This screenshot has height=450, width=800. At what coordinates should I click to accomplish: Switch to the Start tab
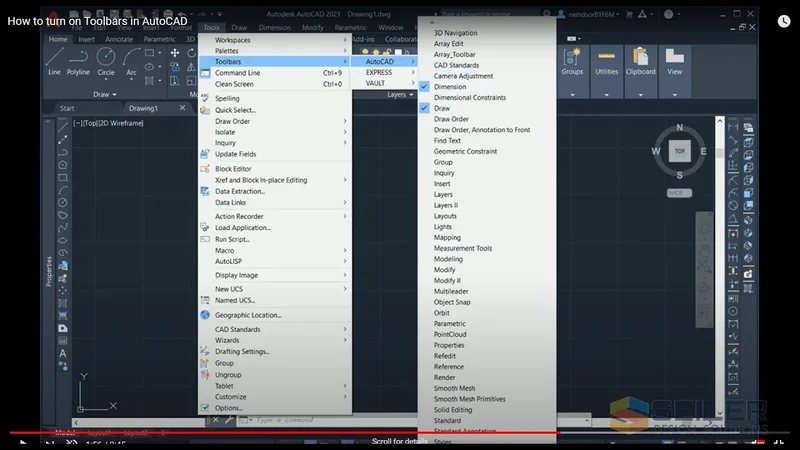point(67,108)
